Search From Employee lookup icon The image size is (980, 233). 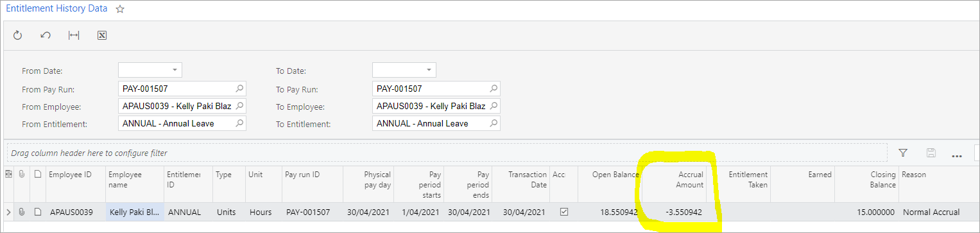pos(239,106)
